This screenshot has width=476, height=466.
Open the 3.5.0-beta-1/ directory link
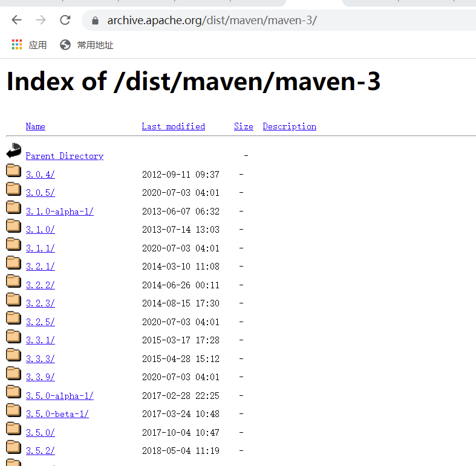pos(57,414)
